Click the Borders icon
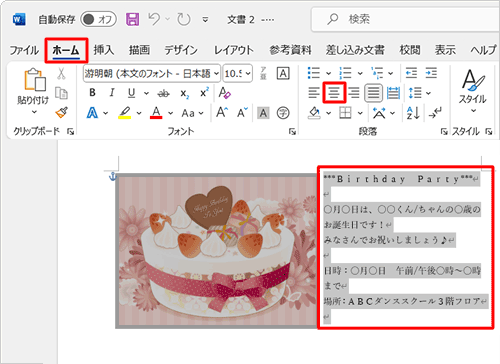This screenshot has width=500, height=364. click(x=345, y=113)
